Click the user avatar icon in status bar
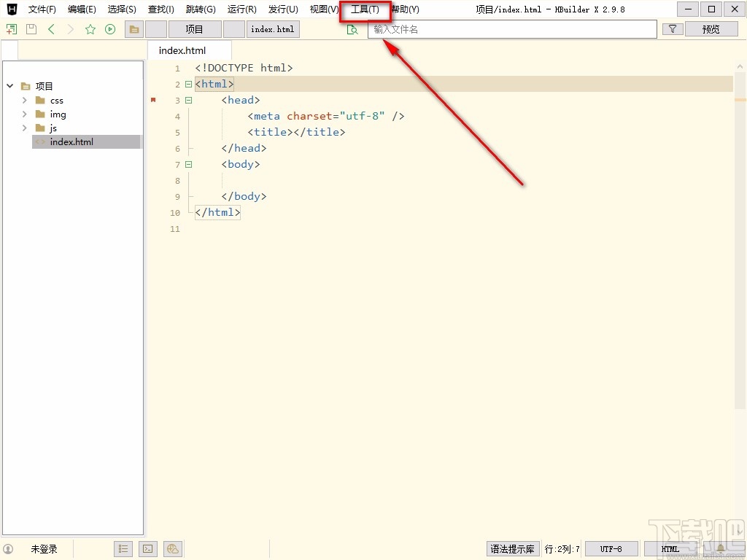 point(8,549)
